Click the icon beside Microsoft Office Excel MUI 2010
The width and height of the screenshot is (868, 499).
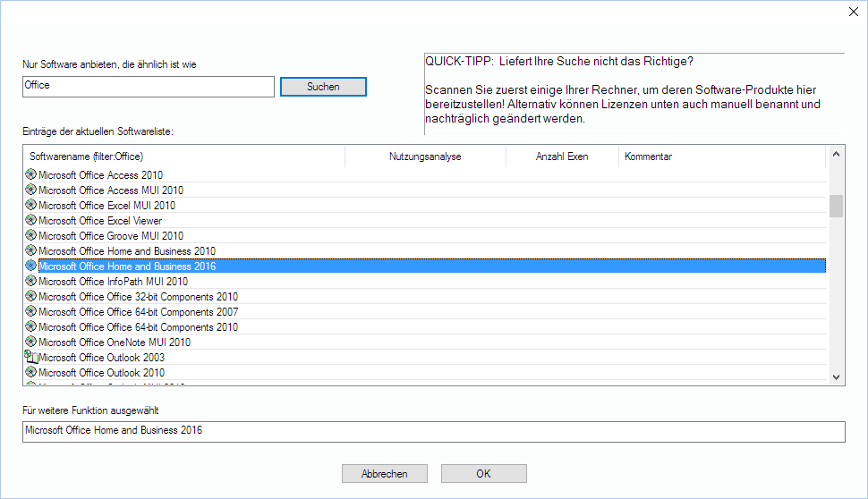pos(31,205)
